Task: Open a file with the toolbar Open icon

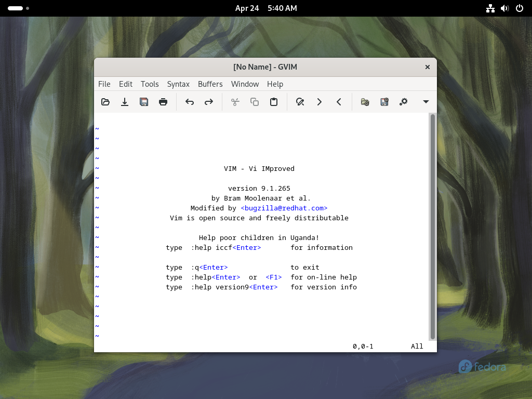Action: tap(105, 102)
